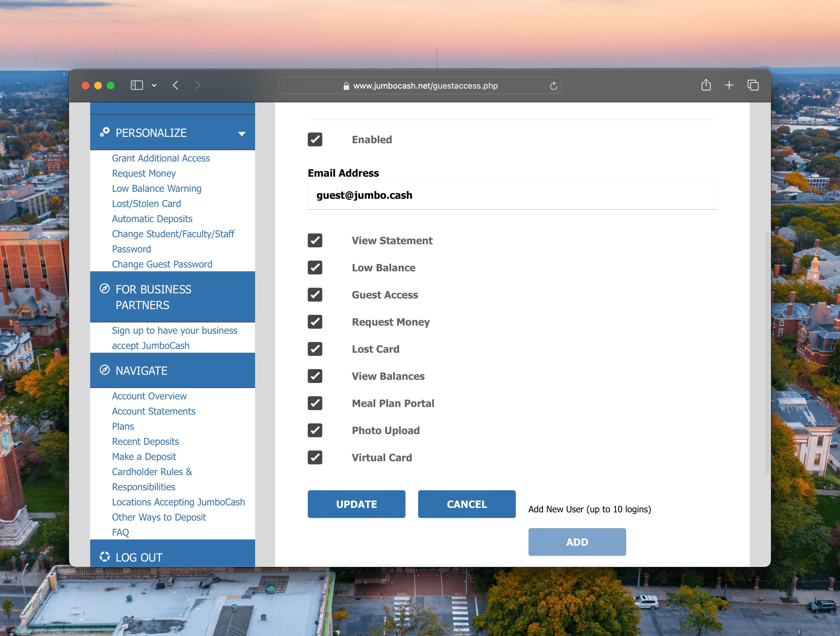Toggle the Safari sidebar icon
The width and height of the screenshot is (840, 636).
[137, 85]
